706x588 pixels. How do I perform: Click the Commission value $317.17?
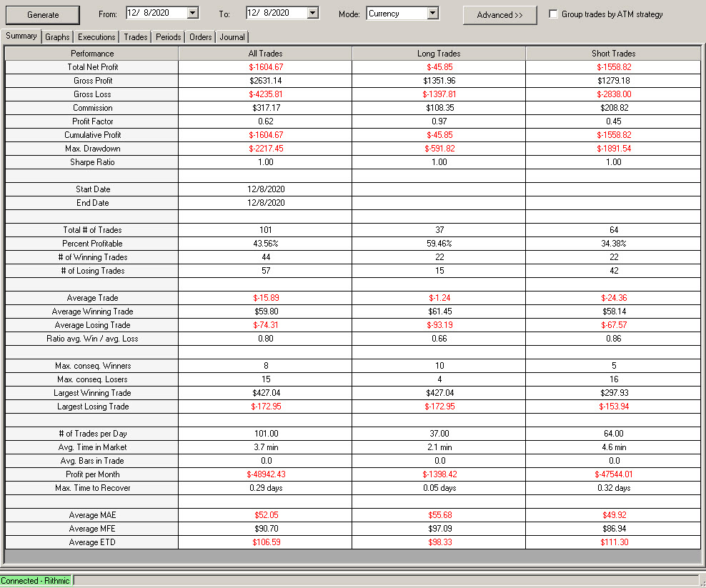(266, 108)
